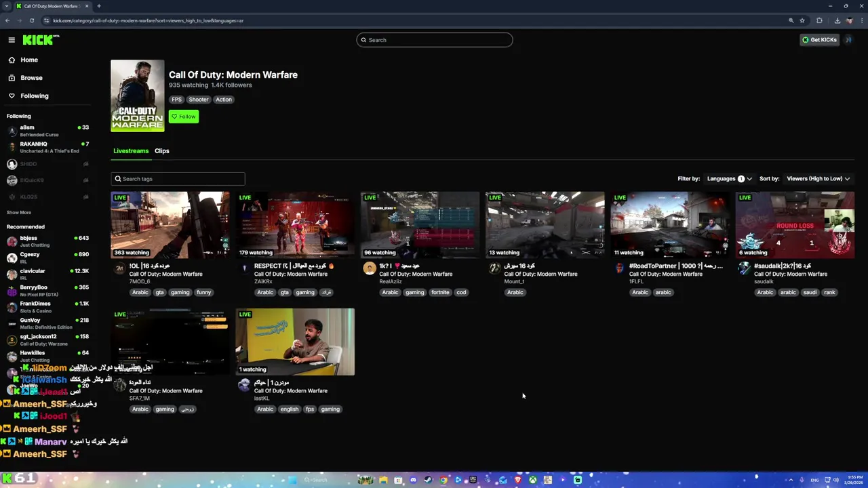Click saudalk channel avatar
The image size is (868, 488).
click(744, 268)
